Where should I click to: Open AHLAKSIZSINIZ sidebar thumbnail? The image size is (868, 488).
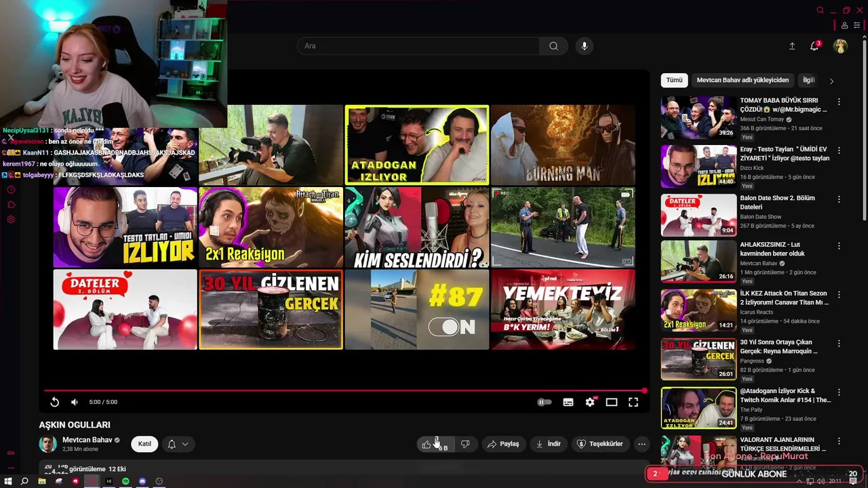[698, 262]
